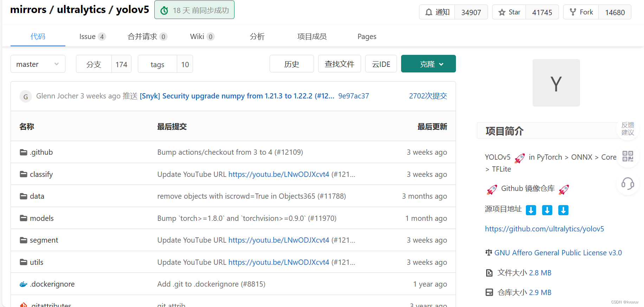This screenshot has width=644, height=307.
Task: Click the docker icon beside .dockerignore
Action: pyautogui.click(x=24, y=284)
